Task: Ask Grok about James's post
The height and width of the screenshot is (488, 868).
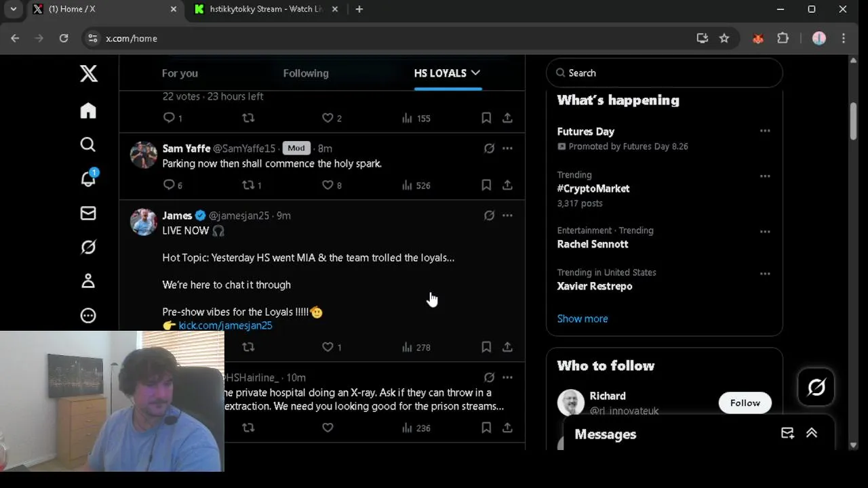Action: (x=489, y=216)
